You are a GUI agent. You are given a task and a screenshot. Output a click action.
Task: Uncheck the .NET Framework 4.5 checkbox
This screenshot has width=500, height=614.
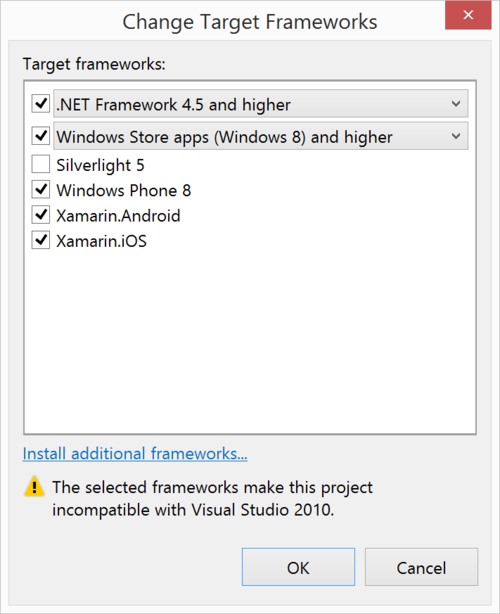41,104
